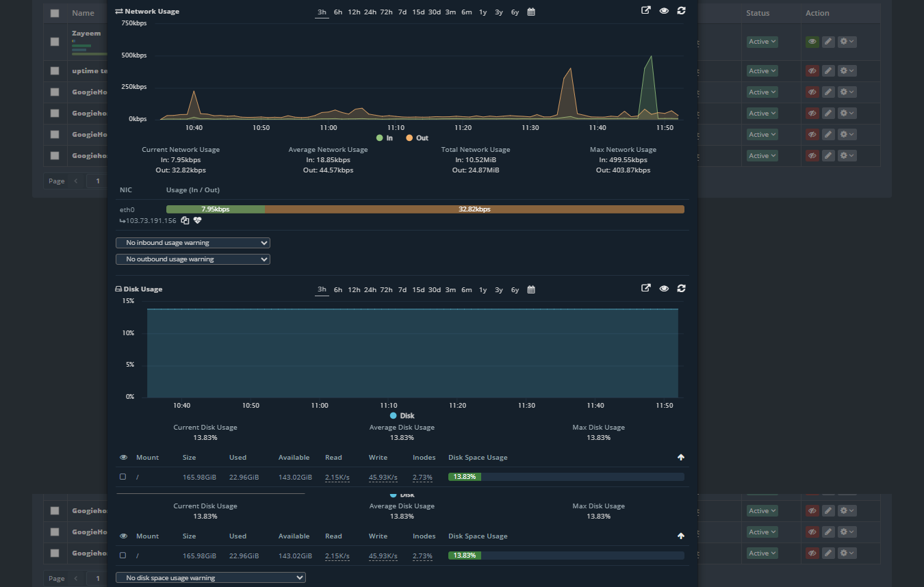Toggle the 'In' series in the network legend
Screen dimensions: 924x587
tap(385, 138)
